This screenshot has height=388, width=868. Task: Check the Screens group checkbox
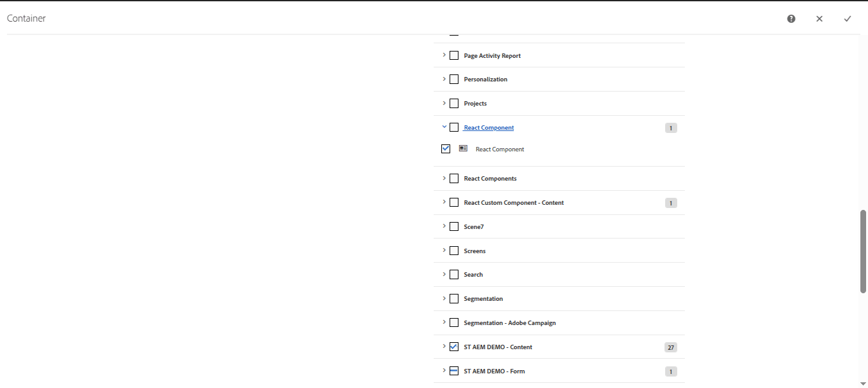(454, 251)
